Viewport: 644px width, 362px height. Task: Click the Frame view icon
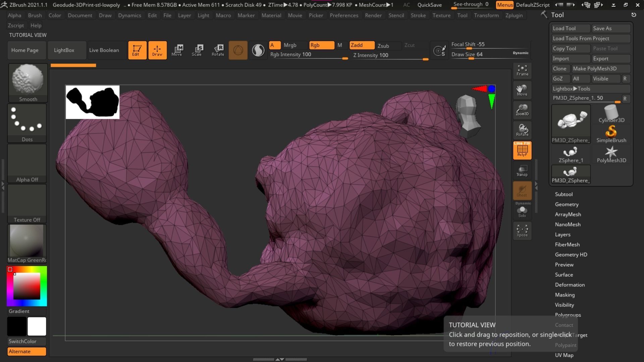tap(522, 70)
